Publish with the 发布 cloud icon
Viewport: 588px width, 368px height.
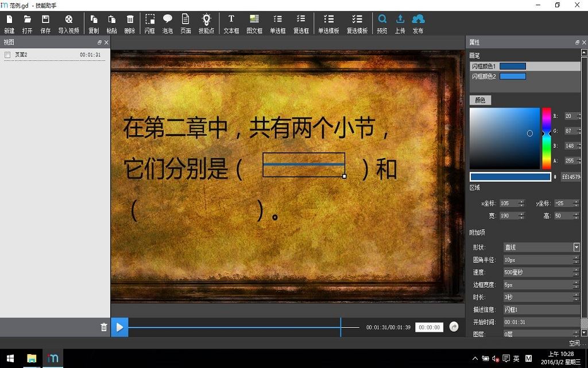[x=418, y=24]
